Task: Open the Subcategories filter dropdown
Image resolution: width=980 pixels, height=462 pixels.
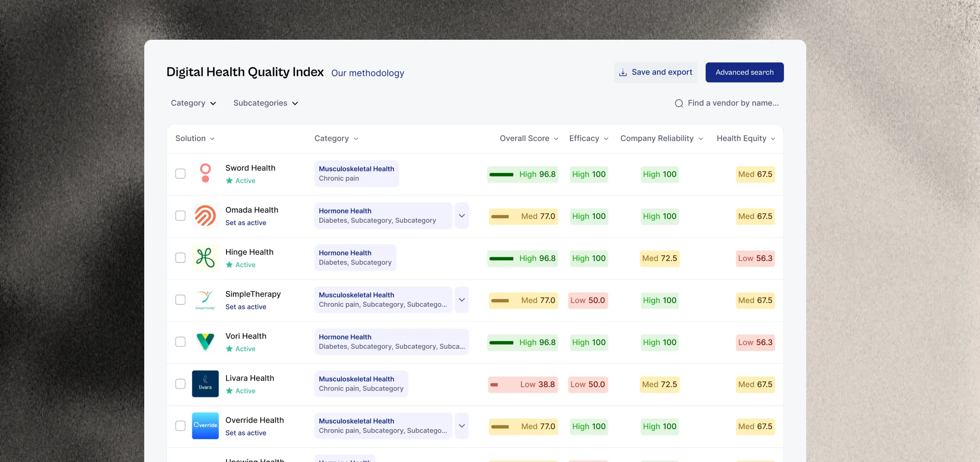Action: (x=265, y=103)
